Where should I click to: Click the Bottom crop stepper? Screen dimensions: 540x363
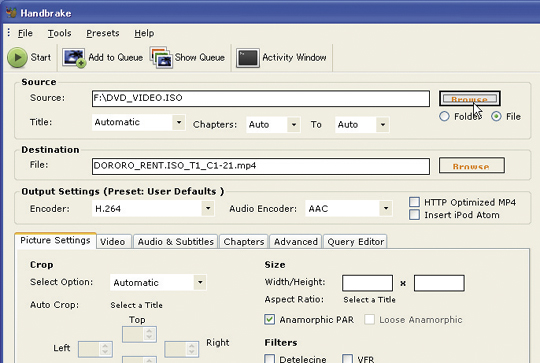139,360
